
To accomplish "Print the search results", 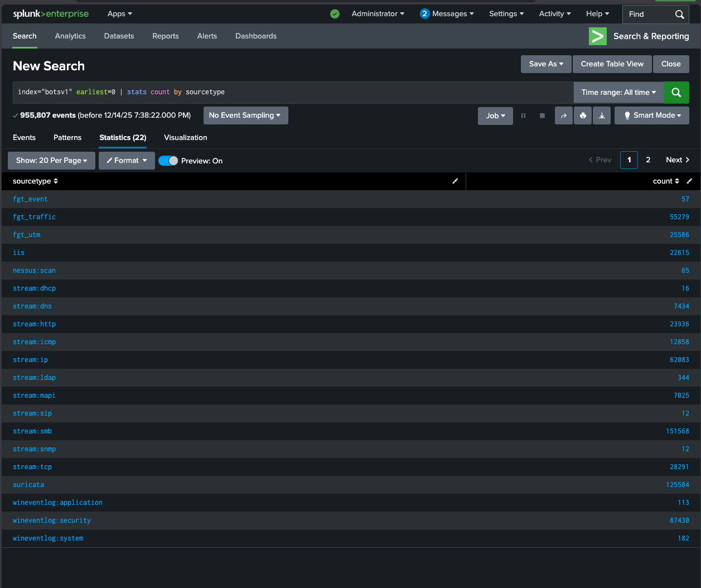I will pos(583,115).
